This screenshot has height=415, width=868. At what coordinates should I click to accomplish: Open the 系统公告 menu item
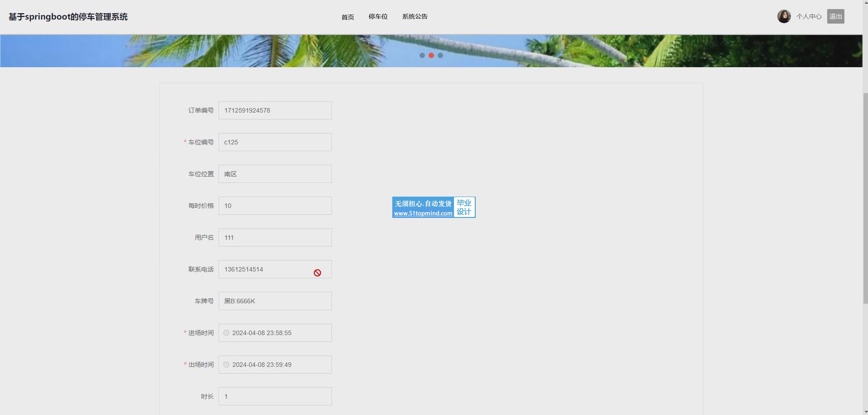tap(414, 17)
